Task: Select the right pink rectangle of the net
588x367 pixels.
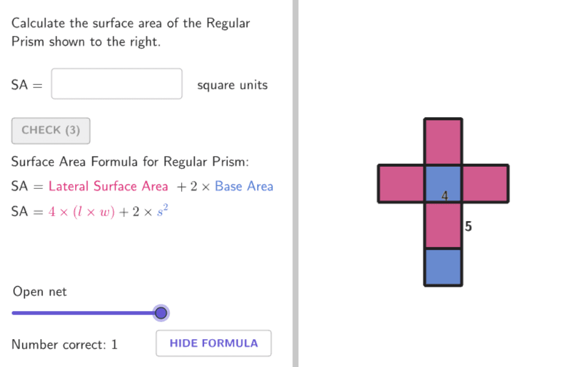Action: point(485,184)
